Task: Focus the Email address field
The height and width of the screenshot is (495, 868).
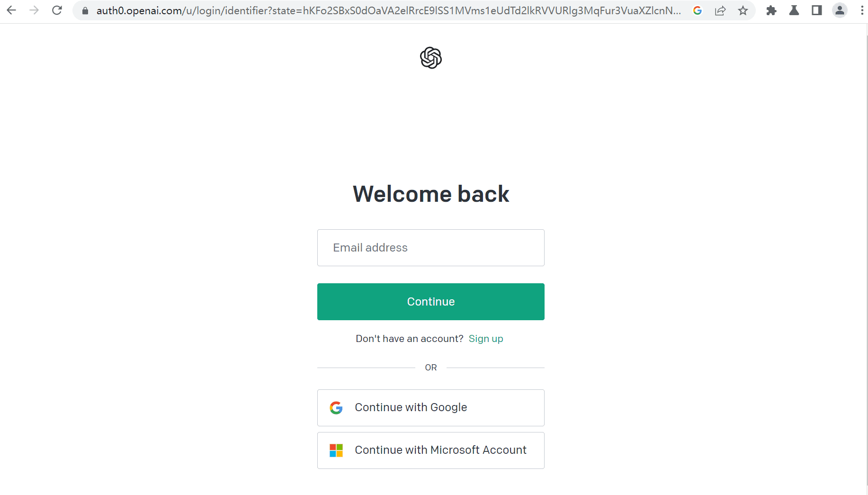Action: click(431, 248)
